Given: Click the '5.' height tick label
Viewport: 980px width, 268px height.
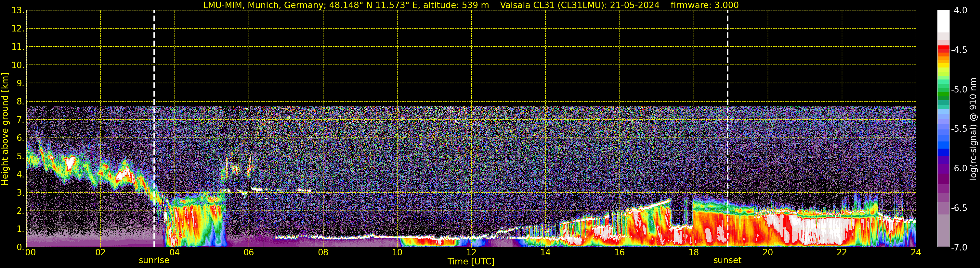Looking at the screenshot, I should tap(20, 156).
